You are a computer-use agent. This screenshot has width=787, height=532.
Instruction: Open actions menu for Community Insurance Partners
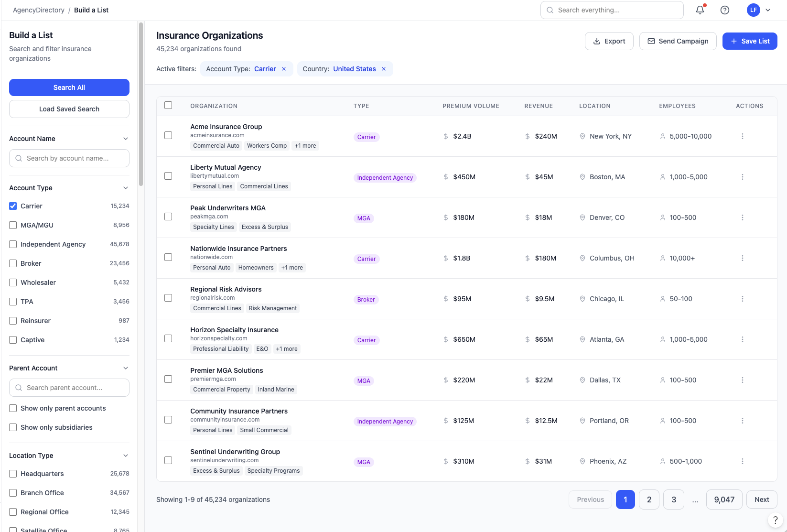tap(743, 421)
